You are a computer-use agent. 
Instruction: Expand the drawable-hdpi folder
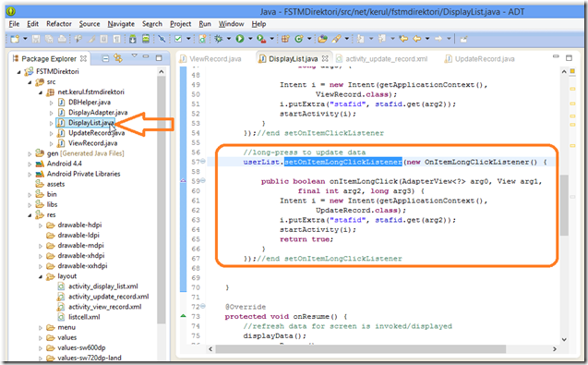tap(41, 225)
